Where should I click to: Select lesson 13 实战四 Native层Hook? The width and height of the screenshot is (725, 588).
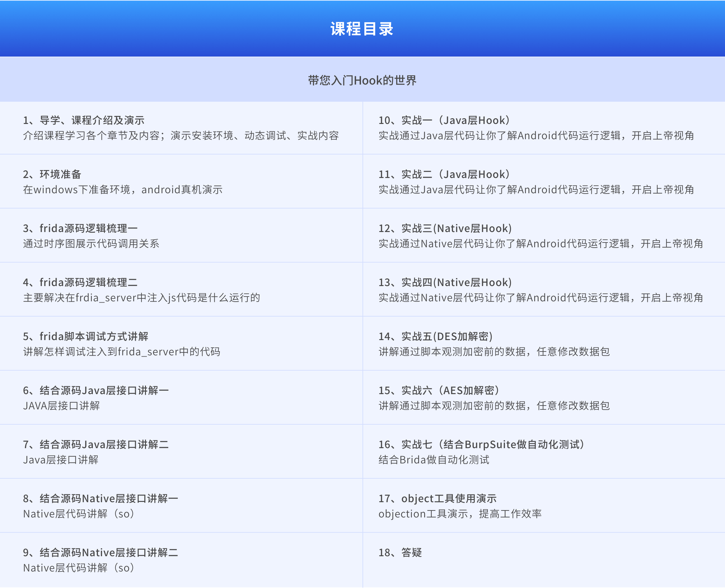pos(445,282)
